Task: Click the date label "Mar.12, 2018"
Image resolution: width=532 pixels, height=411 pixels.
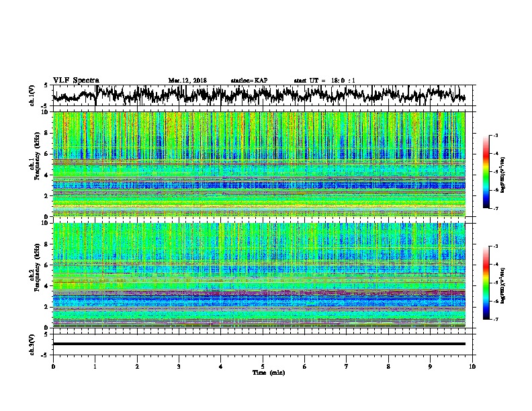Action: 187,81
